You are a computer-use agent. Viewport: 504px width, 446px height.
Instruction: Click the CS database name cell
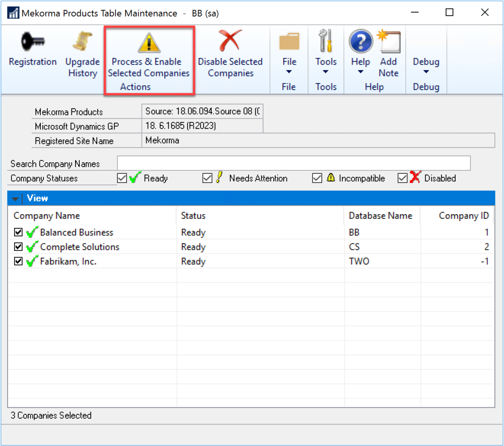(x=354, y=247)
